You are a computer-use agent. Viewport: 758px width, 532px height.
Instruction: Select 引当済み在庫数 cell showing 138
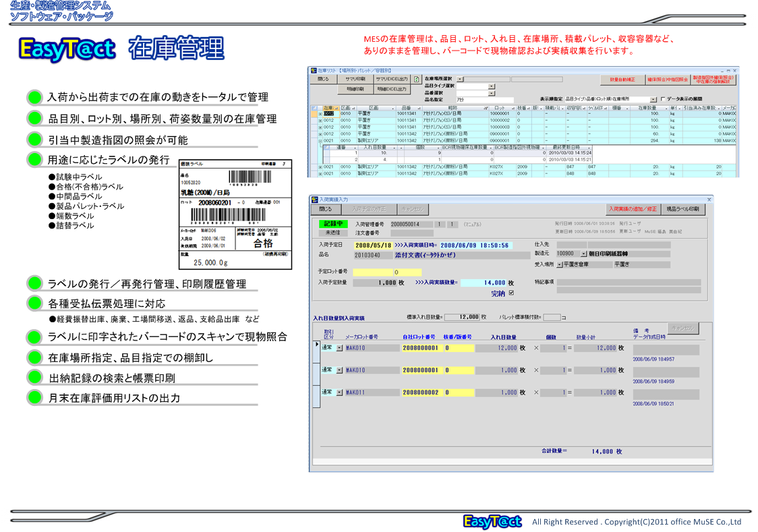click(x=702, y=141)
